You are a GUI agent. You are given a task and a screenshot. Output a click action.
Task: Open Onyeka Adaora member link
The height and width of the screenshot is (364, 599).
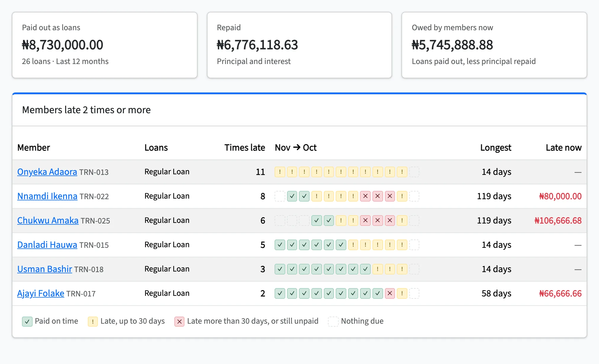pos(47,172)
